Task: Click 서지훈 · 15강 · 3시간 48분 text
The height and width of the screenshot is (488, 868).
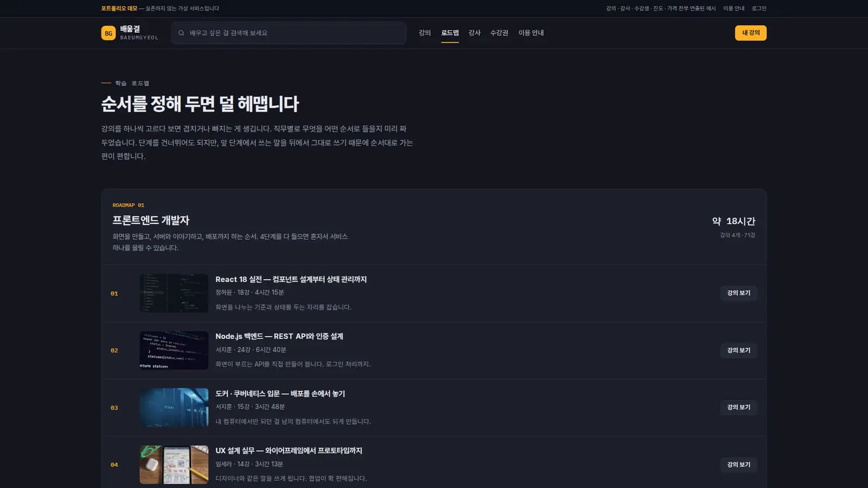Action: tap(250, 407)
